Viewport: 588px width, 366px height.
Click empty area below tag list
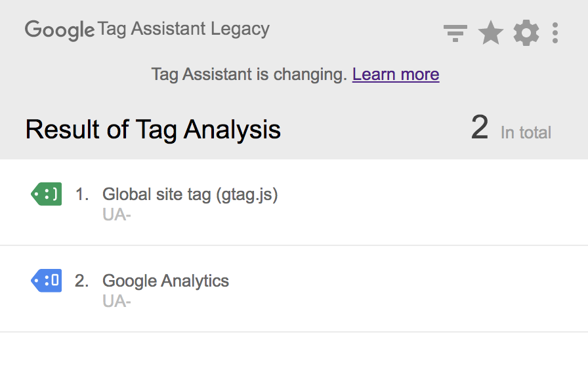coord(294,350)
